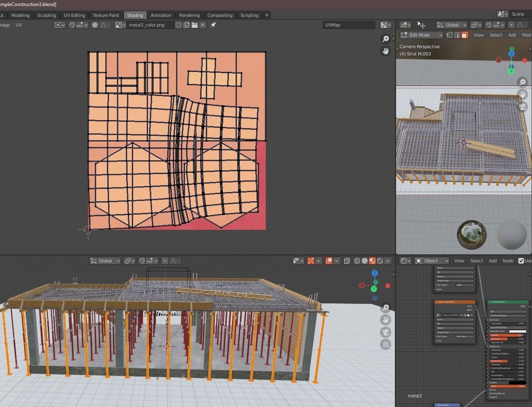Switch to the Rendering workspace tab
This screenshot has width=532, height=407.
[189, 15]
